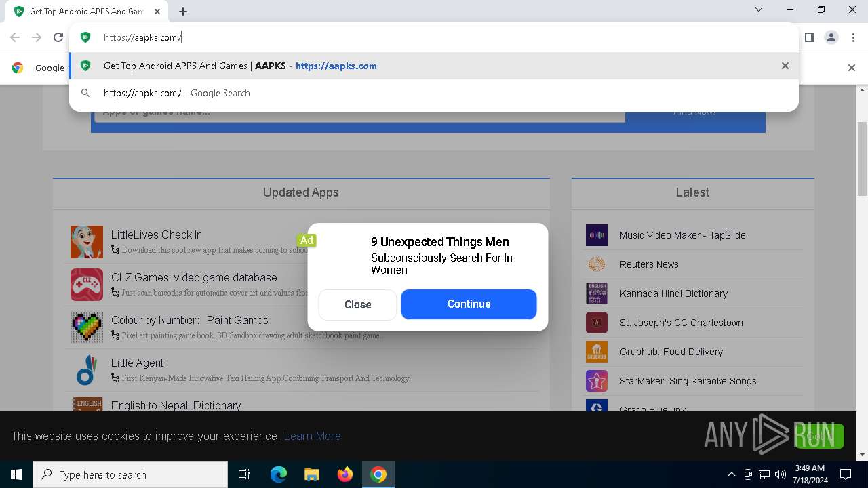This screenshot has height=488, width=868.
Task: Close the AAPKS browser tab
Action: click(157, 11)
